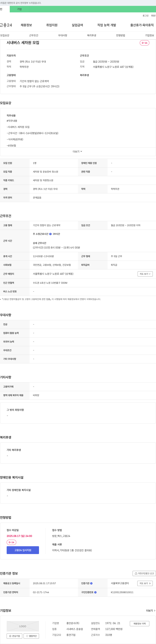156x644 pixels.
Task: Open the 실업급여 menu
Action: 77,25
